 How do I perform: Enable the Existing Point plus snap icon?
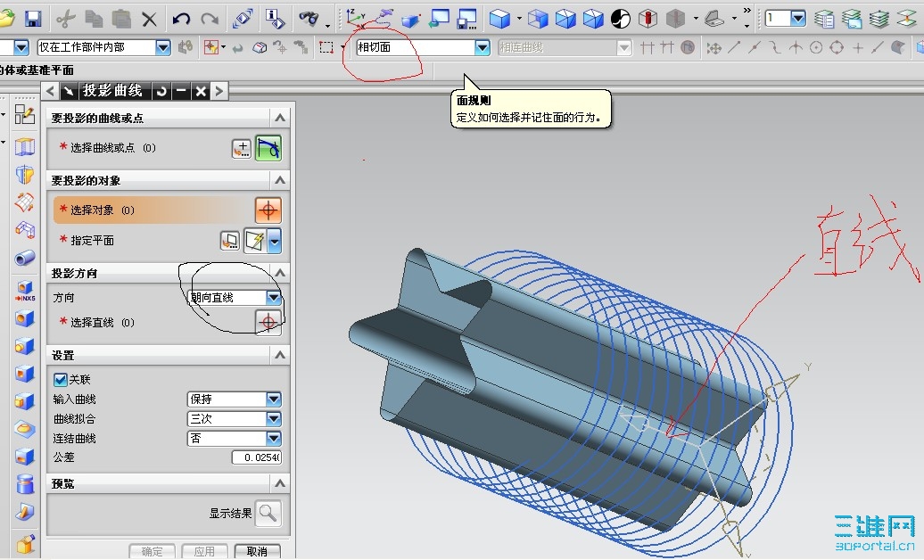tap(858, 48)
